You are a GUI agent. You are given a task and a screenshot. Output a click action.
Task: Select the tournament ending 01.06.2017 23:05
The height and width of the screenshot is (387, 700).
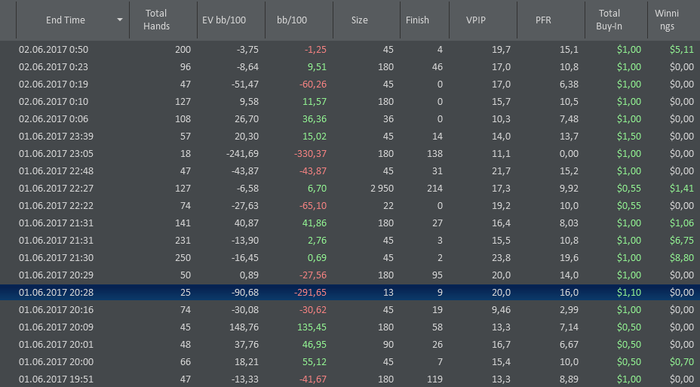pyautogui.click(x=350, y=154)
